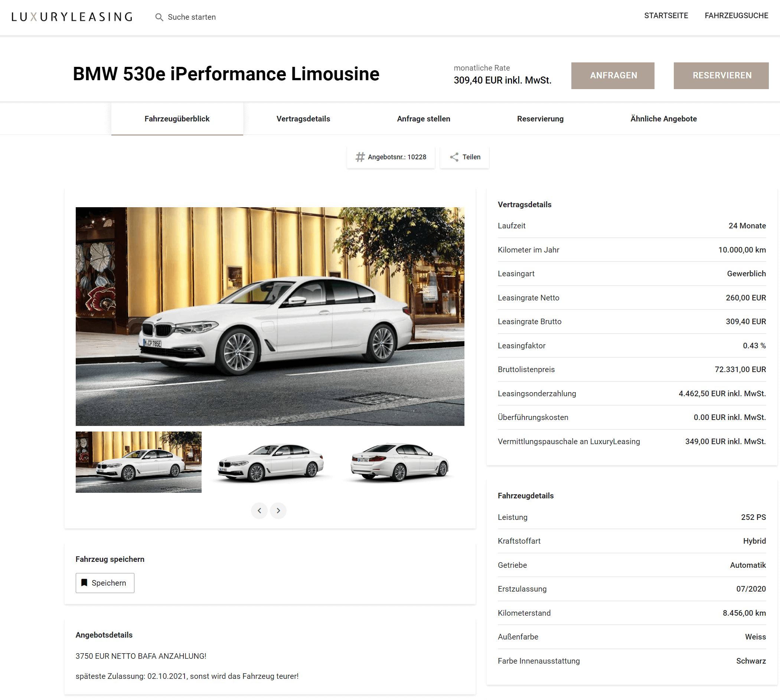Click the Vermittlungspauschale 349,00 EUR value
780x700 pixels.
[725, 442]
